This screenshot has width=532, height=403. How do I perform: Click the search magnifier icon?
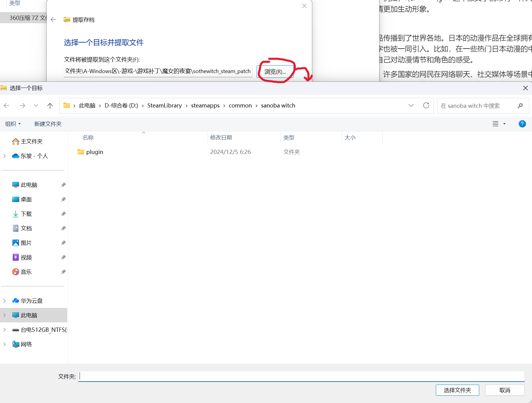coord(520,106)
